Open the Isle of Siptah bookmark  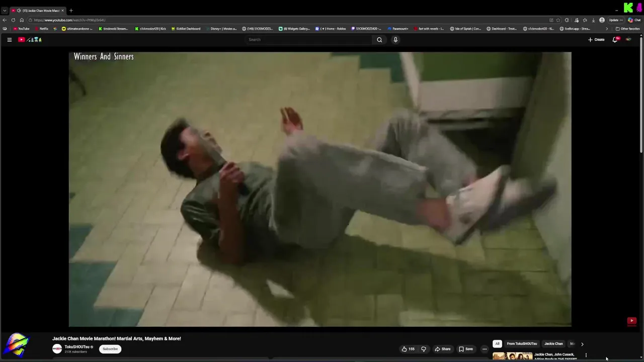click(x=465, y=29)
